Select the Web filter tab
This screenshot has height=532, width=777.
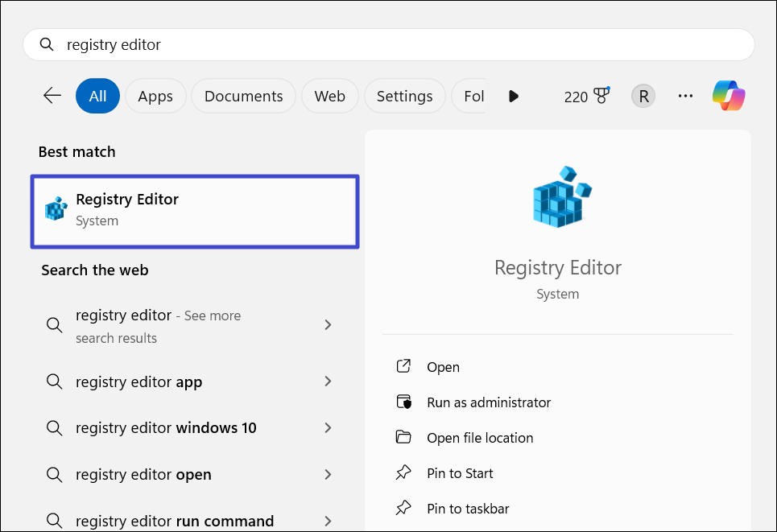click(x=329, y=96)
